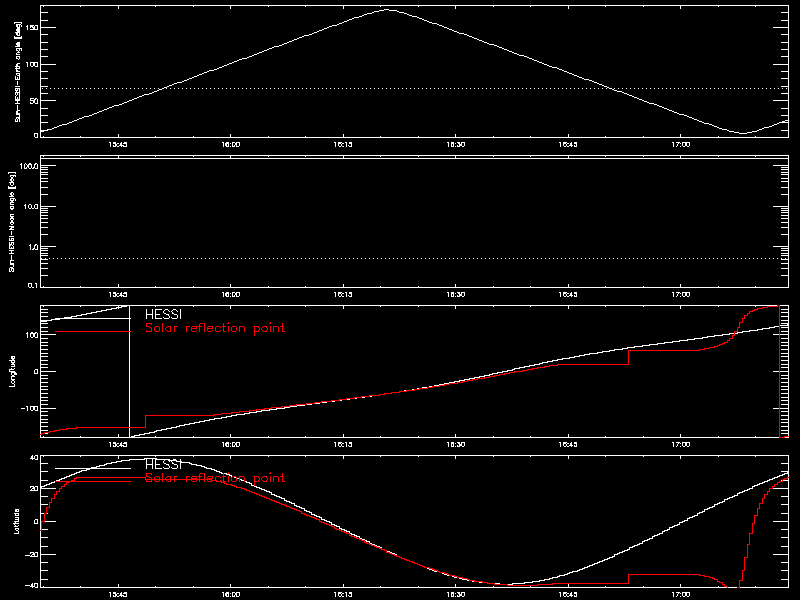The width and height of the screenshot is (800, 600).
Task: Click 17:00 time label under Longitude plot
Action: click(x=681, y=445)
